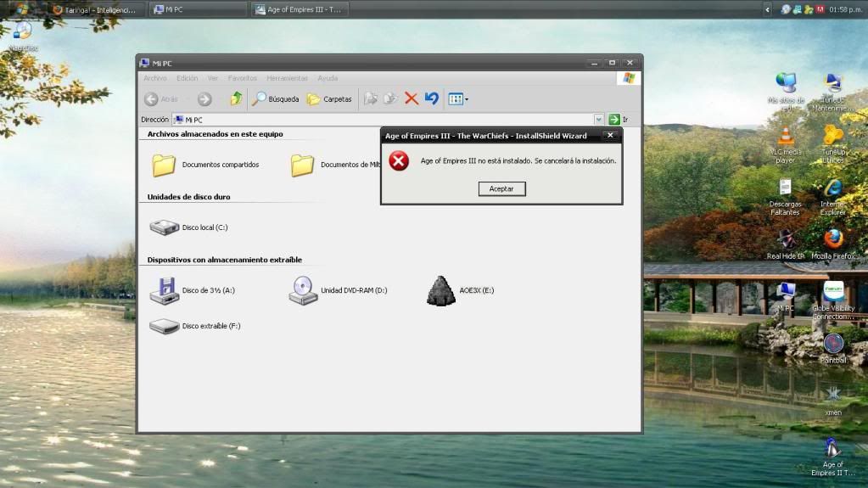Click the forward arrow in Mi PC toolbar
This screenshot has width=868, height=488.
tap(204, 99)
